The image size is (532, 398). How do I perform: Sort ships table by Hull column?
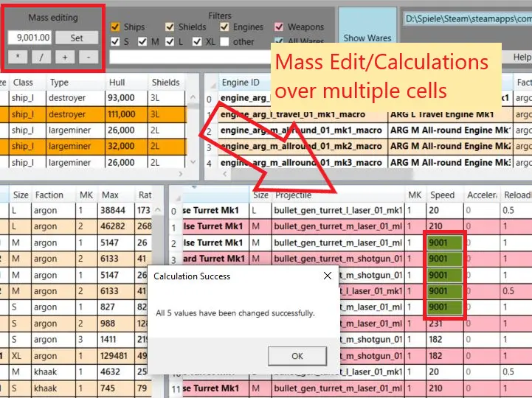(x=126, y=83)
